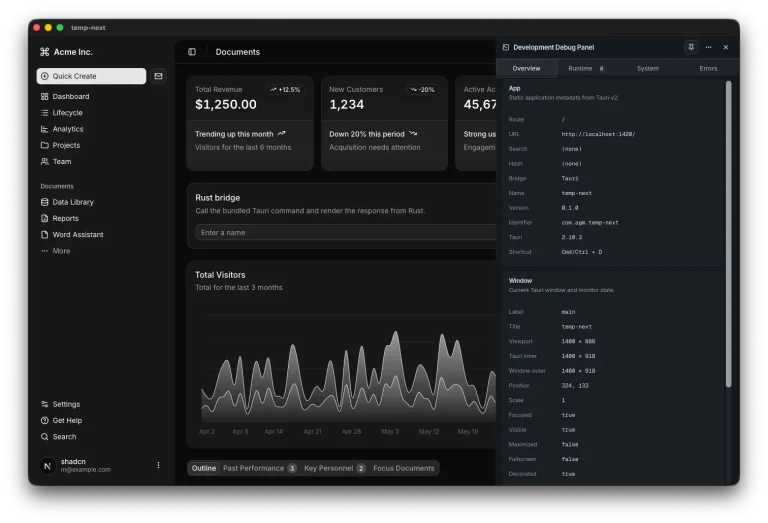Switch to the System tab
Image resolution: width=768 pixels, height=523 pixels.
pyautogui.click(x=648, y=69)
